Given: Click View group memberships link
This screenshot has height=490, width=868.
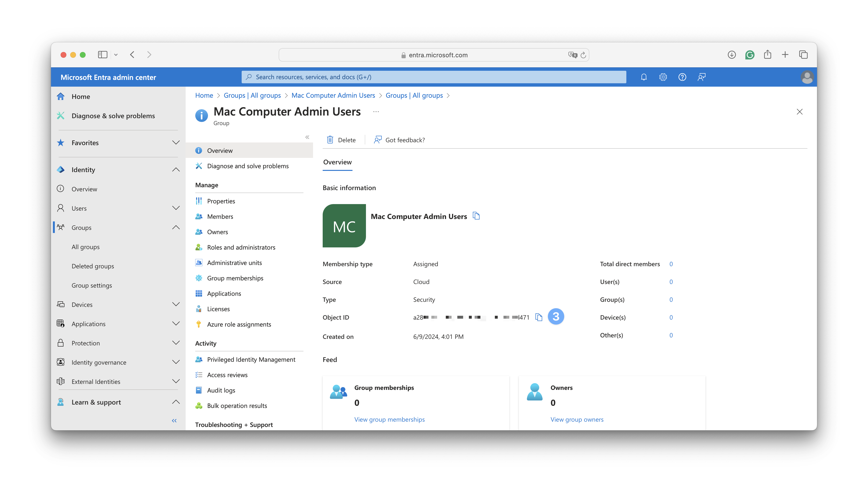Looking at the screenshot, I should (389, 419).
